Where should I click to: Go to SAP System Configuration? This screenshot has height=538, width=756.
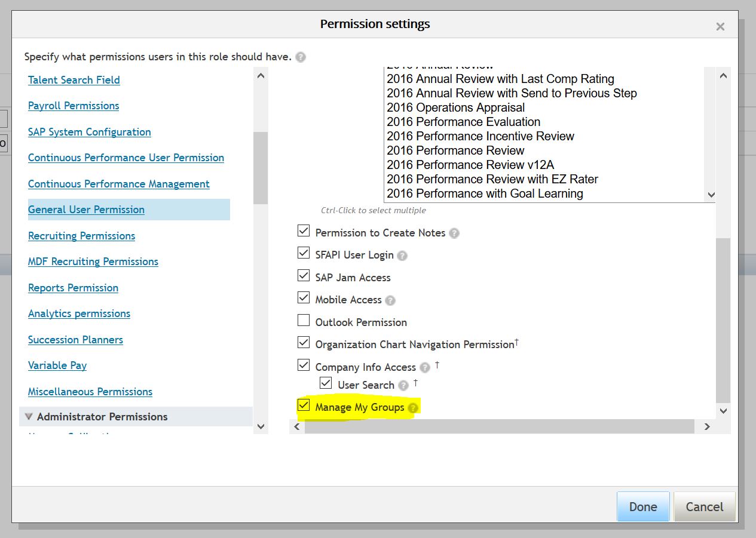click(x=90, y=132)
